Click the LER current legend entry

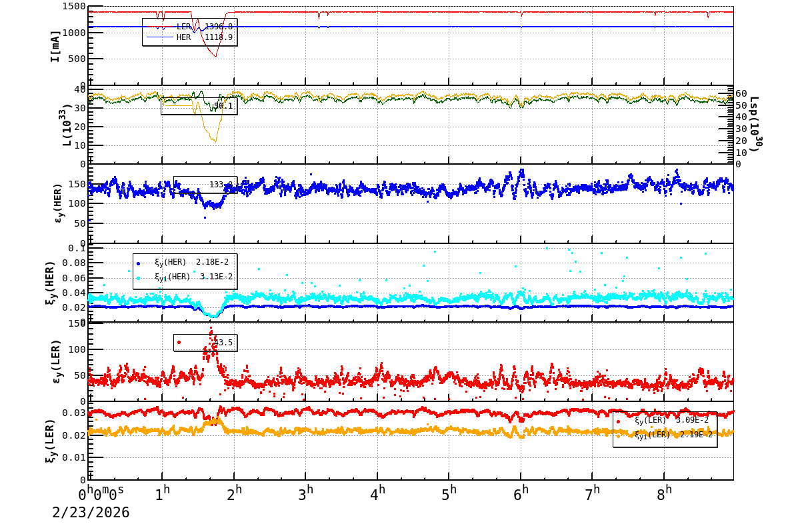[x=190, y=27]
